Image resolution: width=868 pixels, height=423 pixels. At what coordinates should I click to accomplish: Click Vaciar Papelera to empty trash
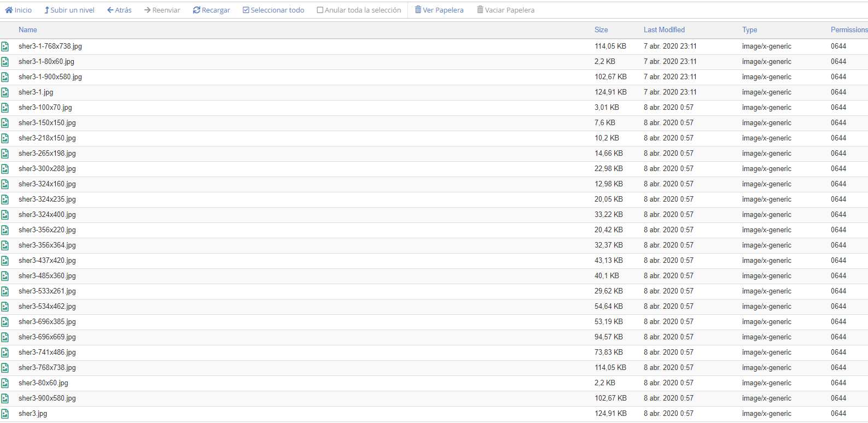[x=506, y=10]
